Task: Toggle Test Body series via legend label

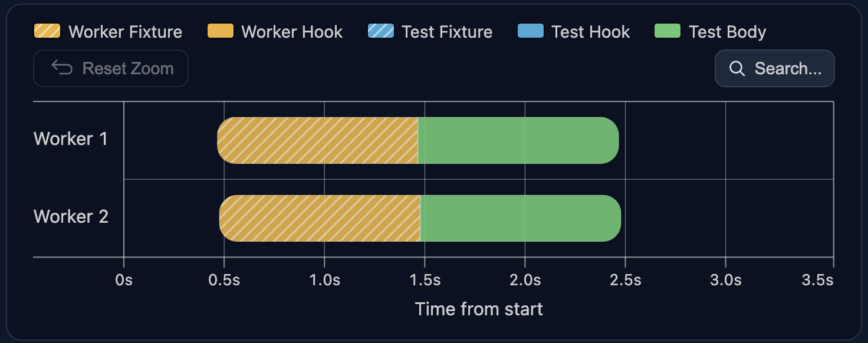Action: tap(727, 32)
